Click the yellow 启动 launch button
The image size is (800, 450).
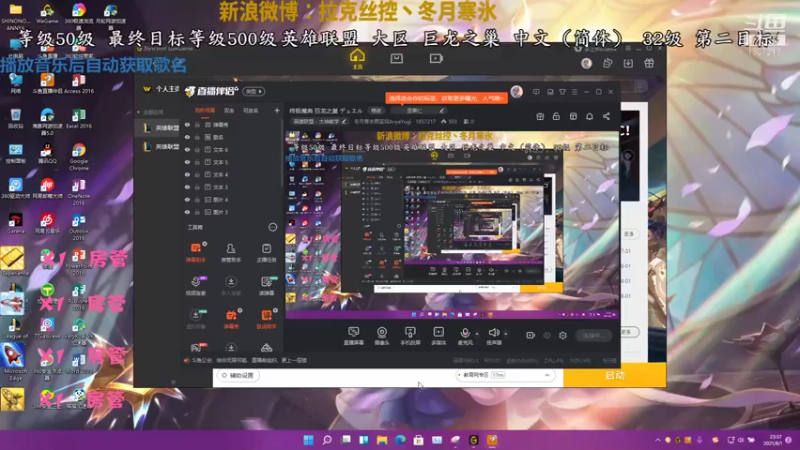[x=614, y=375]
